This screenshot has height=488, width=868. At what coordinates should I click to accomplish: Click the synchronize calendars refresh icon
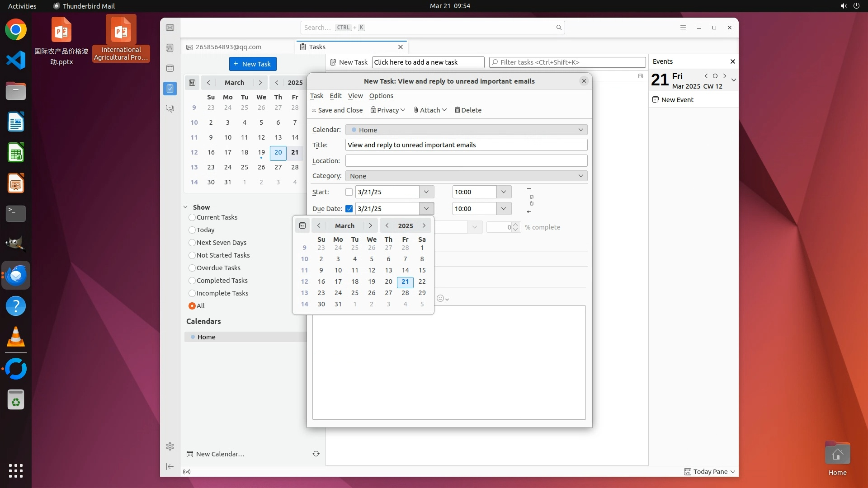point(316,454)
